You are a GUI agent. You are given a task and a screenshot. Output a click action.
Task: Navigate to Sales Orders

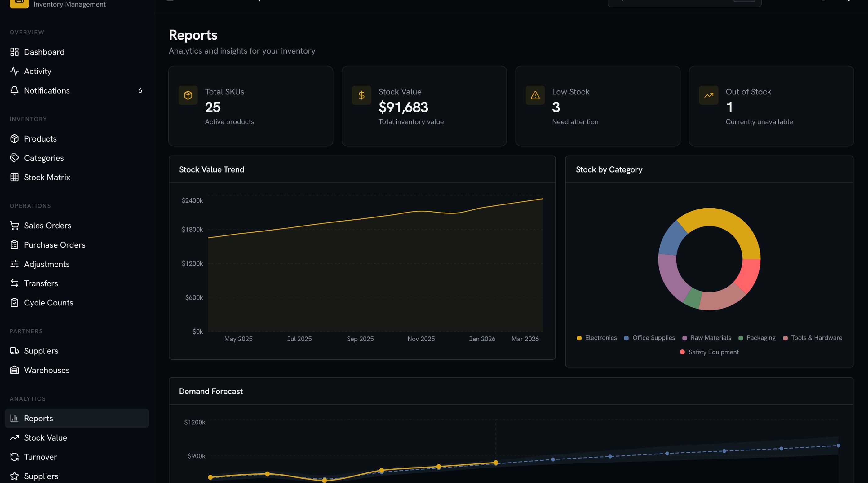tap(77, 226)
